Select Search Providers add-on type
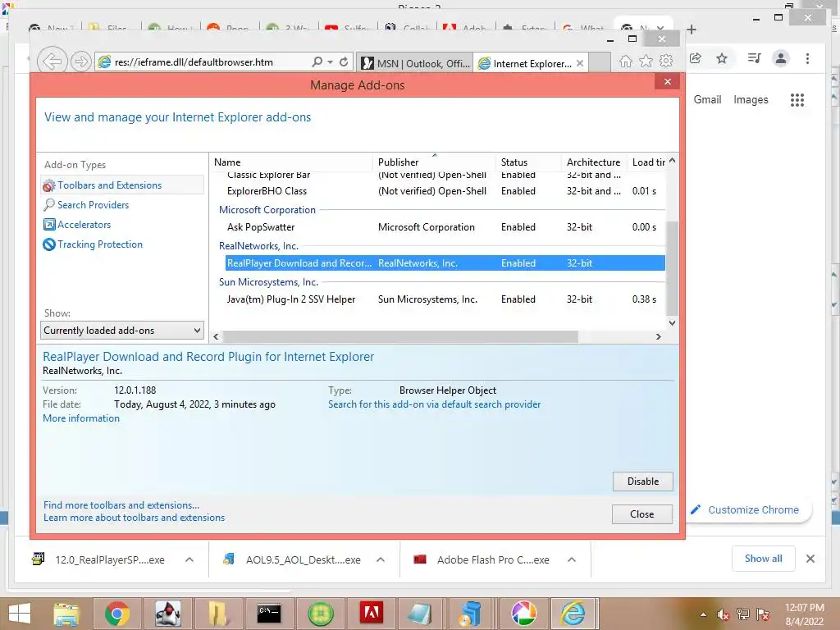 (94, 205)
